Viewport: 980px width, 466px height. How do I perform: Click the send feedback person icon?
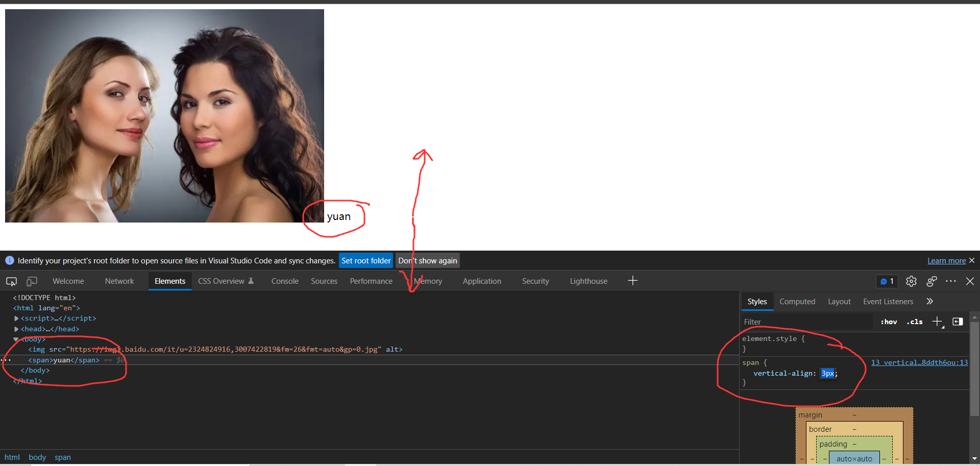click(x=932, y=281)
